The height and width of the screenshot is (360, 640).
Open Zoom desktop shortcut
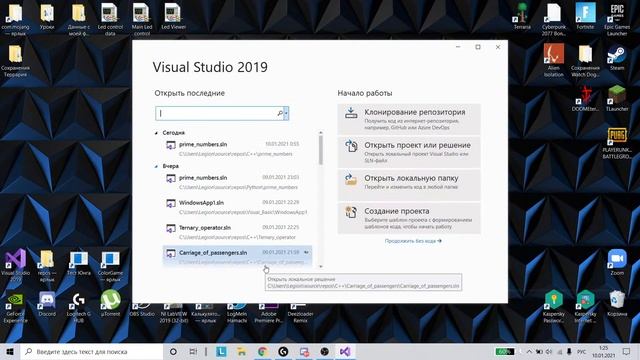click(x=617, y=262)
